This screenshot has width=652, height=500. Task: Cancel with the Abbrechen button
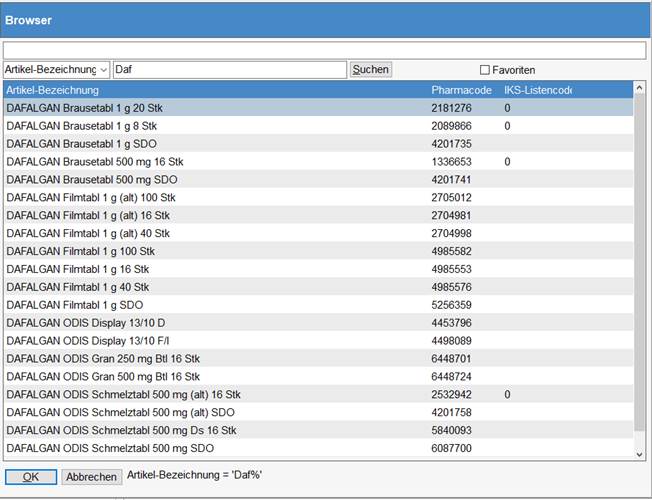pyautogui.click(x=91, y=477)
